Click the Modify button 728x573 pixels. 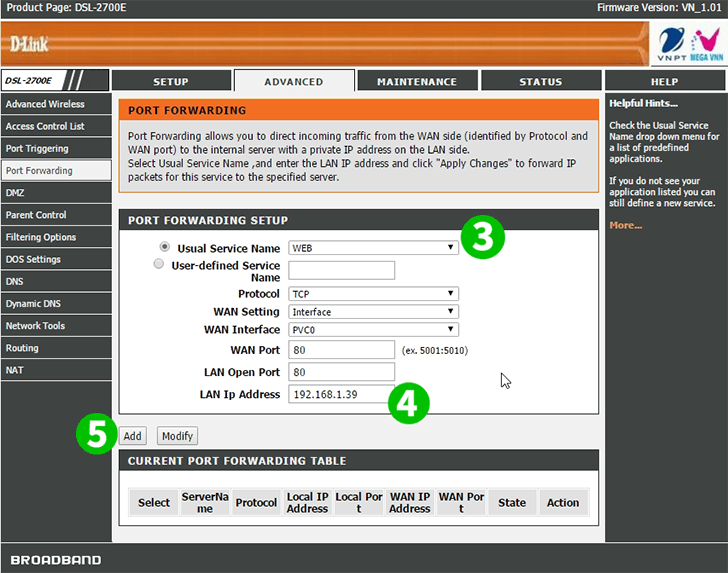[177, 436]
